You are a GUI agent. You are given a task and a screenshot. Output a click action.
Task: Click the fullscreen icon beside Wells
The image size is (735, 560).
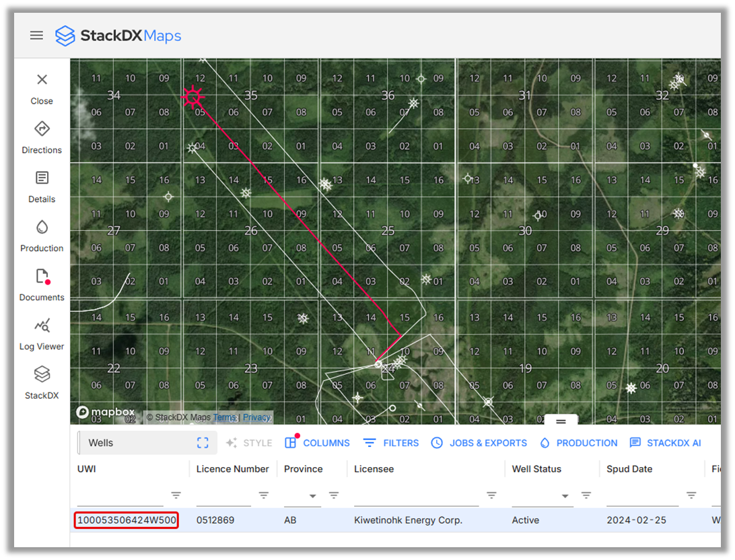click(x=203, y=443)
